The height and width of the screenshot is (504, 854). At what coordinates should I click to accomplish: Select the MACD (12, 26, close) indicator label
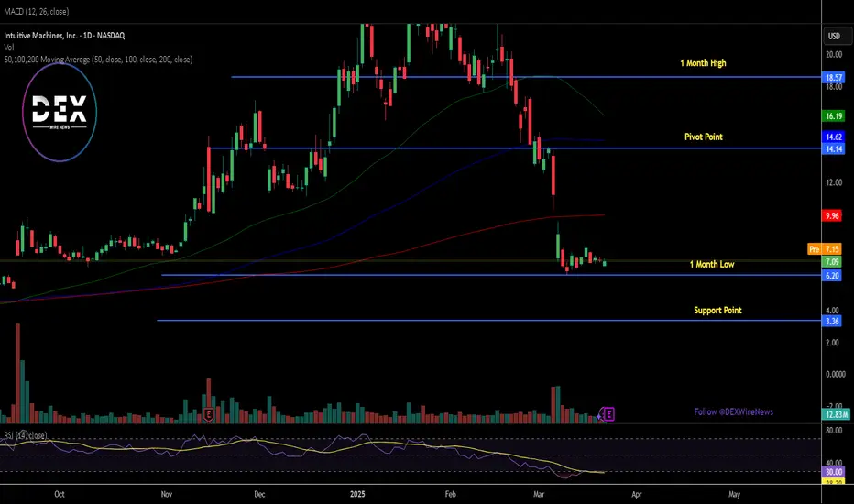coord(37,11)
